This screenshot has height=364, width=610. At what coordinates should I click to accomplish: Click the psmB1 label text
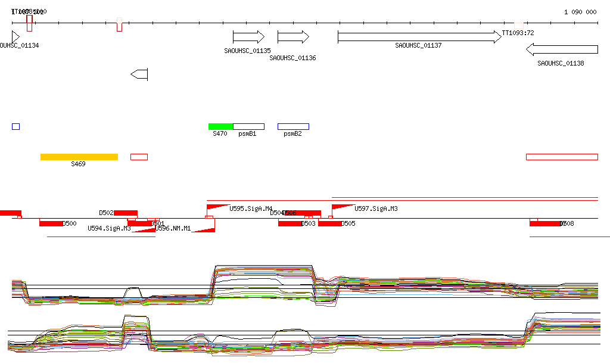coord(247,134)
